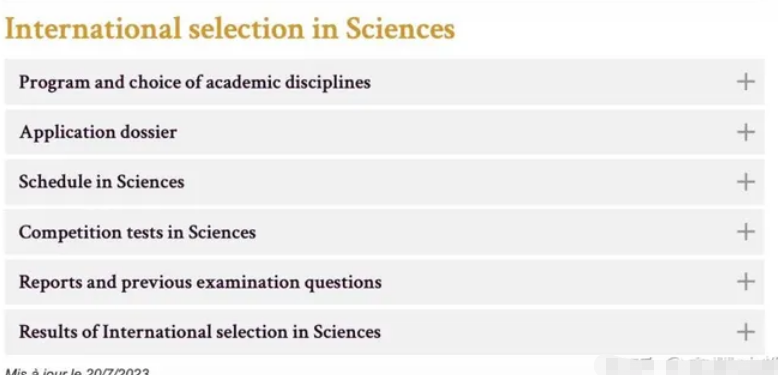Image resolution: width=778 pixels, height=375 pixels.
Task: Click empty gray area of Application dossier bar
Action: pos(447,132)
